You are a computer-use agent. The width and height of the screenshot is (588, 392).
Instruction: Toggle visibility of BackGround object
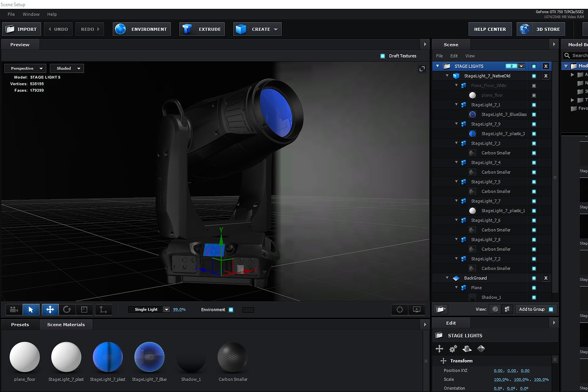tap(534, 278)
